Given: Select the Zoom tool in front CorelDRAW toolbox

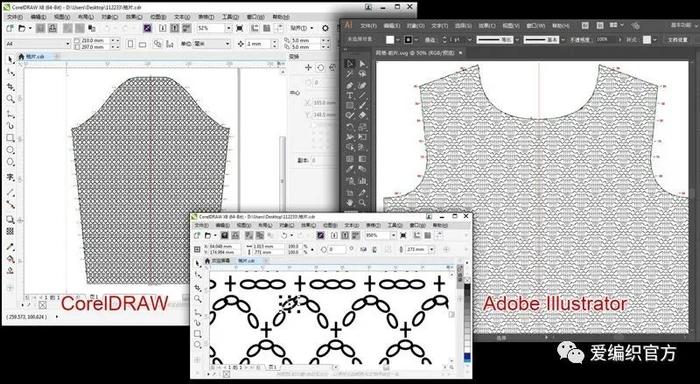Looking at the screenshot, I should point(198,298).
